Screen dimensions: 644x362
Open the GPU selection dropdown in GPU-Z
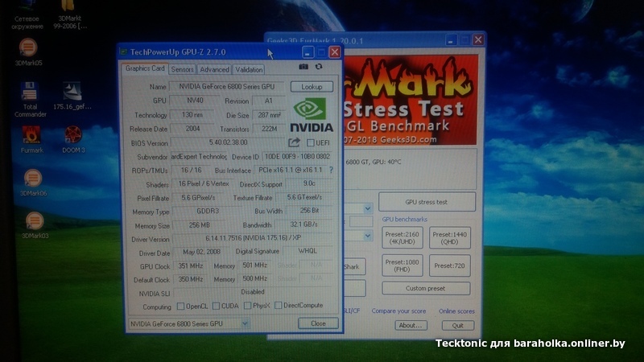[x=246, y=323]
